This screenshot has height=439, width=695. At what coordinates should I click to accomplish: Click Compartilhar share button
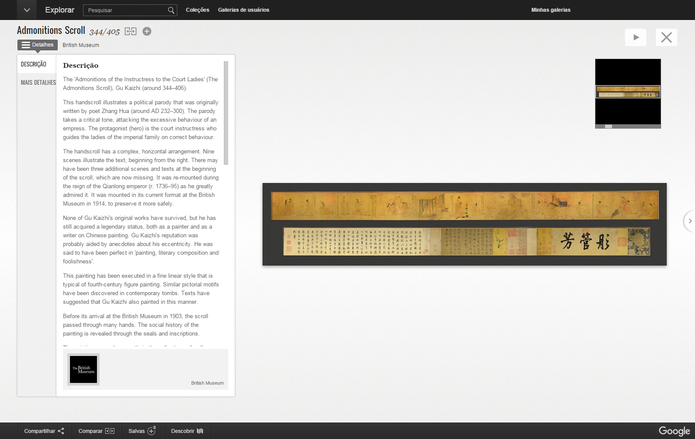tap(44, 431)
